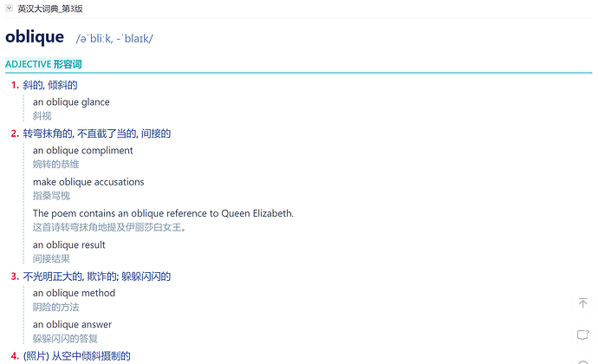The image size is (598, 364).
Task: Click the back-to-top arrow icon
Action: click(x=582, y=303)
